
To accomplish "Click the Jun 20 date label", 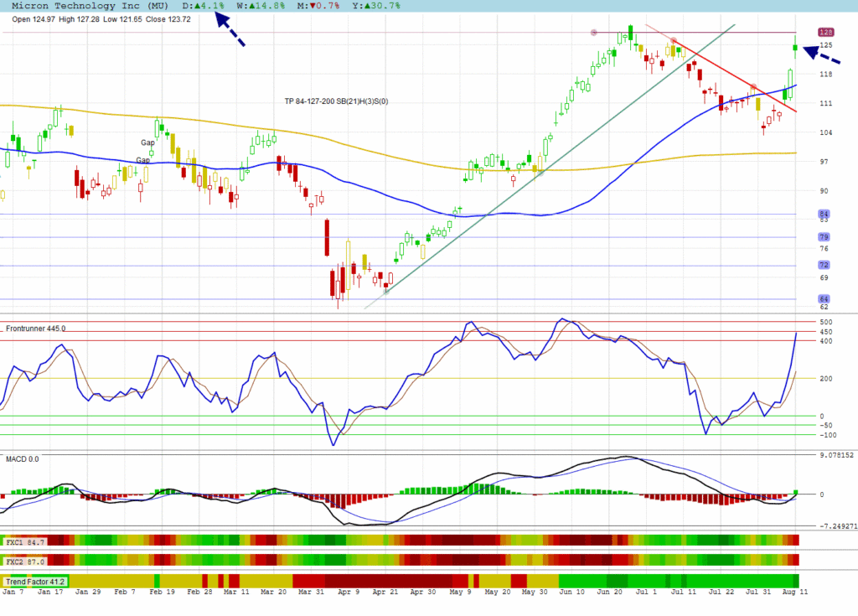I will (x=610, y=592).
